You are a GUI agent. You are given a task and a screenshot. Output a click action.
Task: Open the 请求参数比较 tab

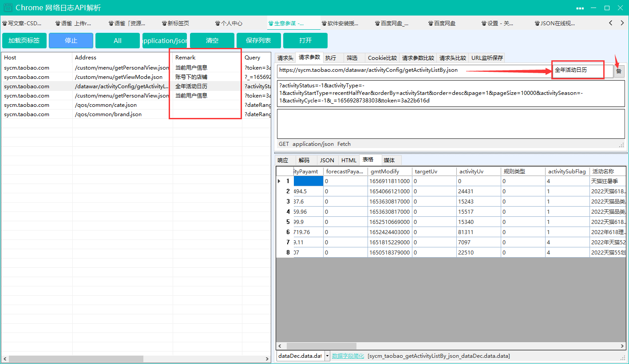[x=418, y=58]
